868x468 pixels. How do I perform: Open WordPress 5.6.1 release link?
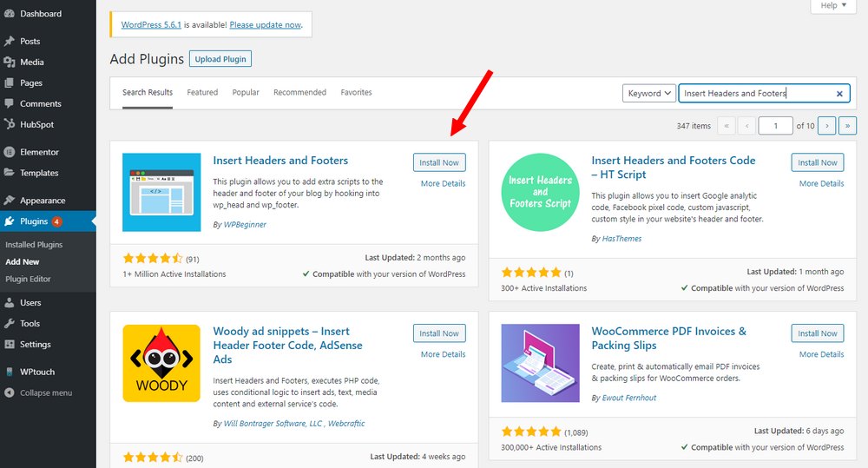click(151, 25)
